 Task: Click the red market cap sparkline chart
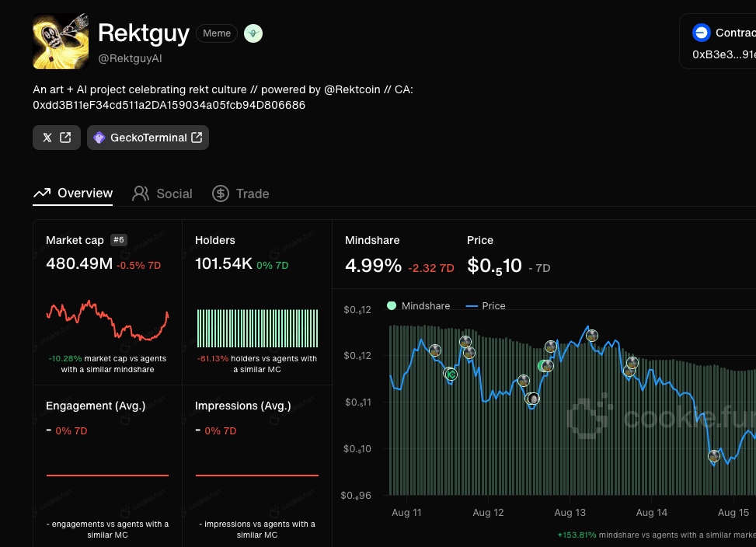(107, 319)
